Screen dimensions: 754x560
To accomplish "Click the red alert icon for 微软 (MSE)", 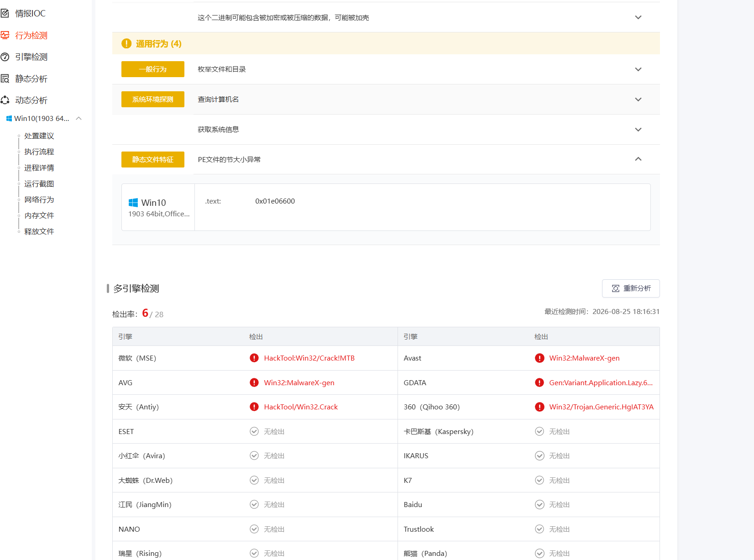I will (254, 358).
